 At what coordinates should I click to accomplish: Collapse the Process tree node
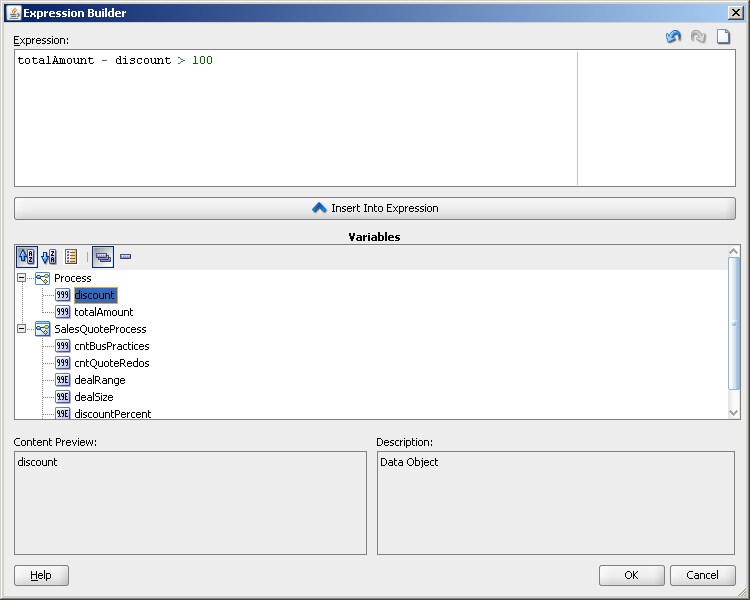pos(21,278)
